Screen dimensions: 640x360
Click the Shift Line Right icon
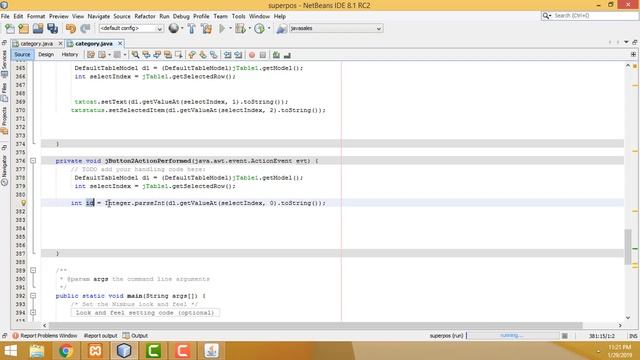[x=238, y=55]
